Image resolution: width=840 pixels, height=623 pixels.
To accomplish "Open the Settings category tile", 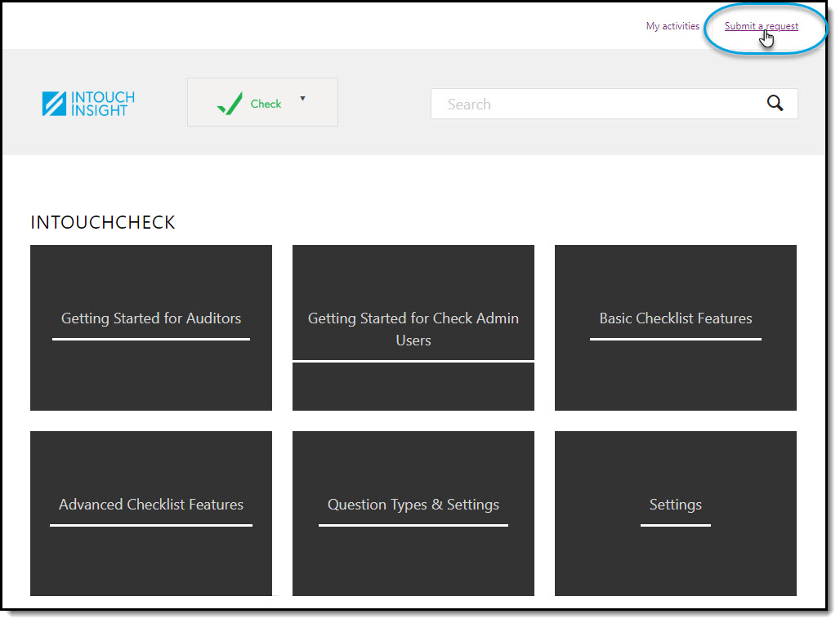I will point(675,513).
